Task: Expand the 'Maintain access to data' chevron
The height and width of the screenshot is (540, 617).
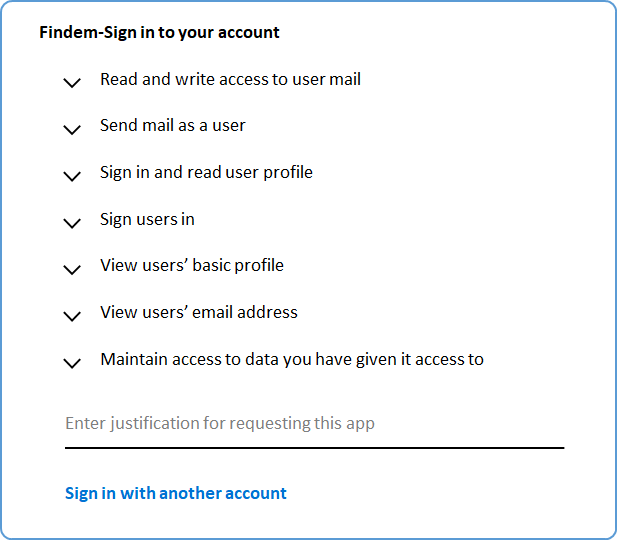Action: pyautogui.click(x=71, y=363)
